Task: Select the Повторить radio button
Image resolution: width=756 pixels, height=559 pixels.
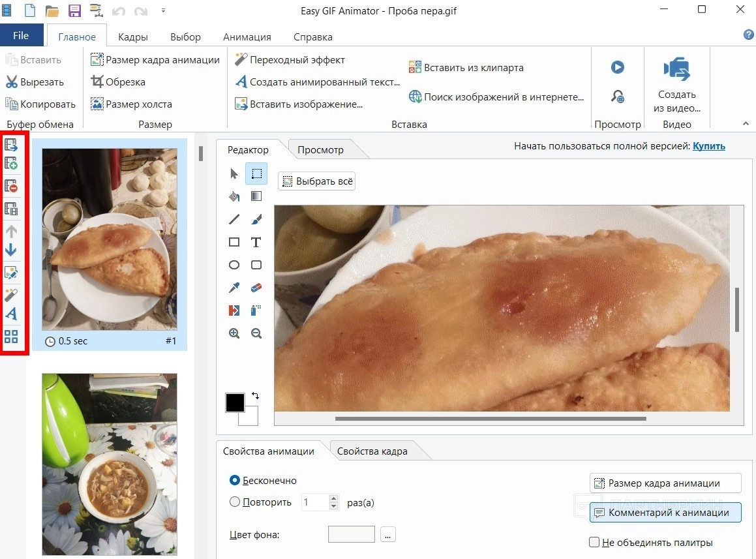Action: (235, 502)
